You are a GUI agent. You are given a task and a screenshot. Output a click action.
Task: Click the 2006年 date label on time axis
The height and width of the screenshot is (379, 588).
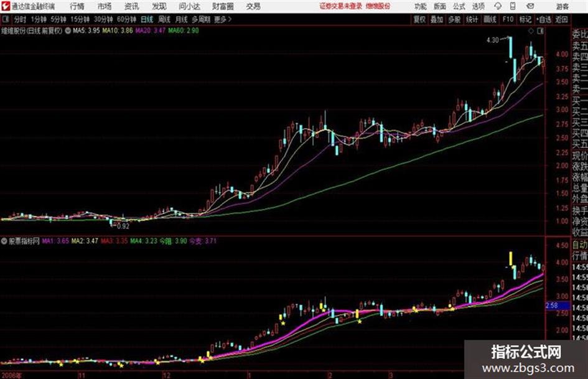(x=11, y=375)
